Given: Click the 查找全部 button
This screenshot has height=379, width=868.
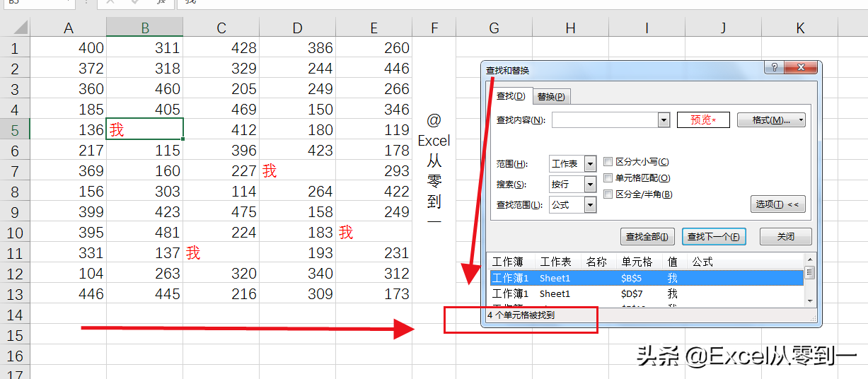Looking at the screenshot, I should (648, 237).
